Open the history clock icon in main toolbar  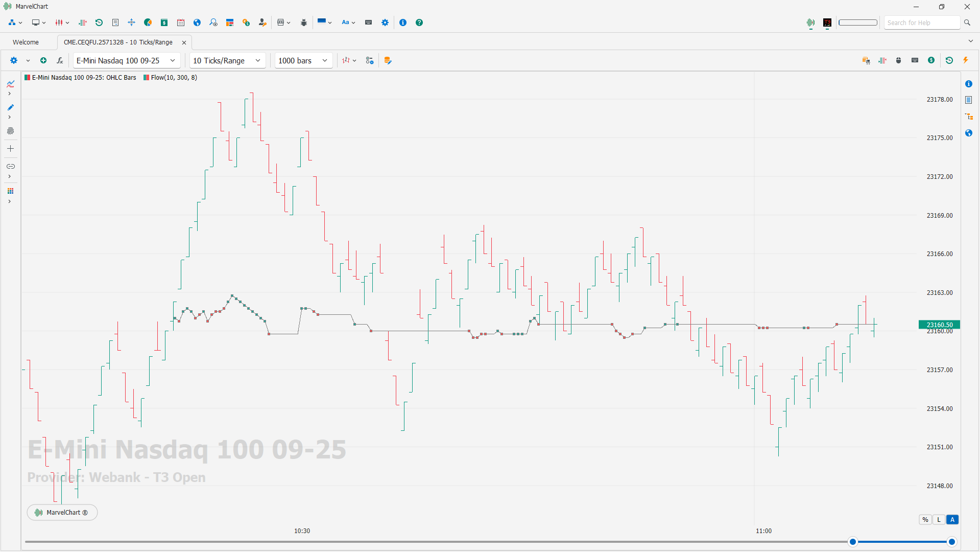point(99,22)
